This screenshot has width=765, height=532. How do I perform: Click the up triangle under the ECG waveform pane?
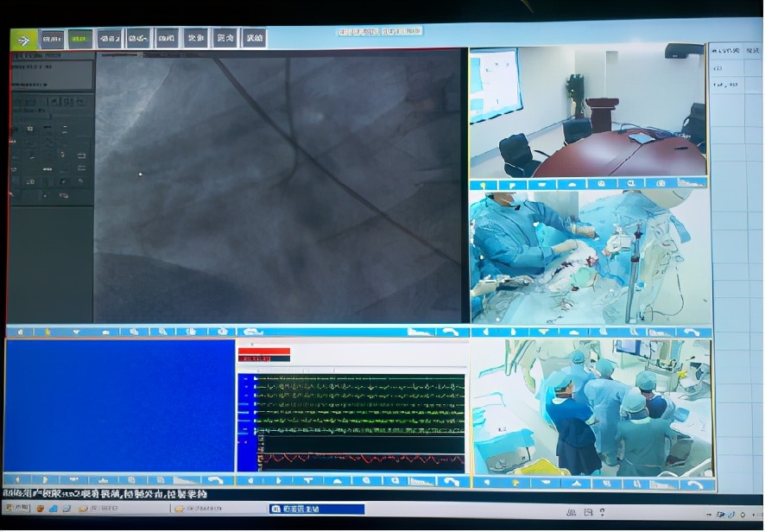[x=338, y=481]
